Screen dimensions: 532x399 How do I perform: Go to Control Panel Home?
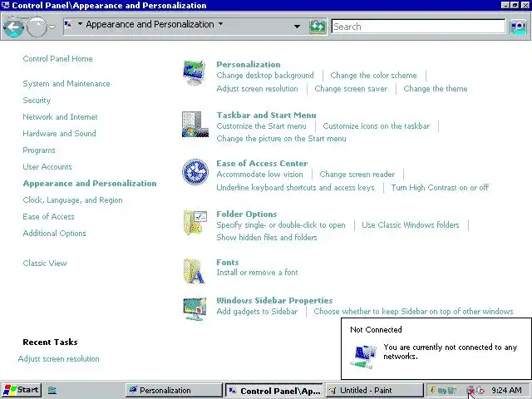[57, 59]
